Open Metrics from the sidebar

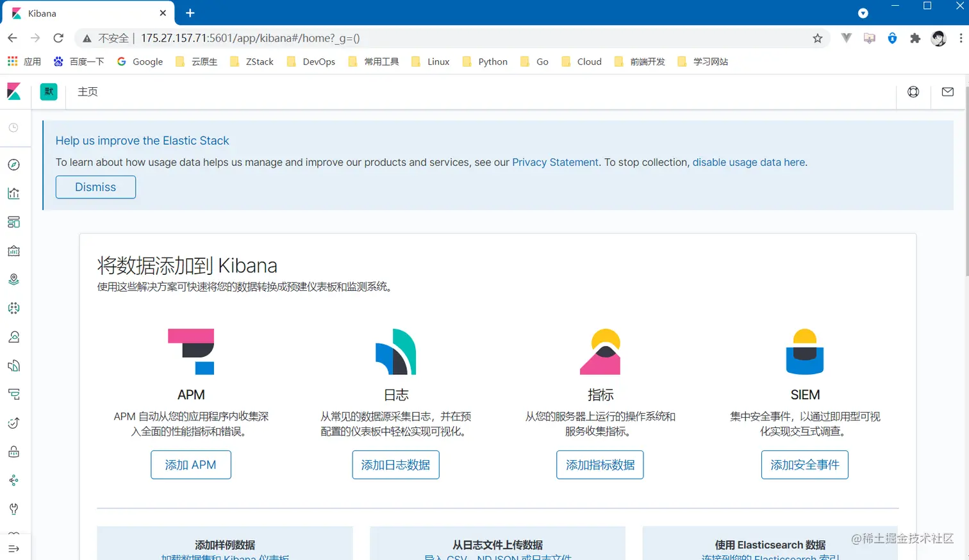[13, 337]
